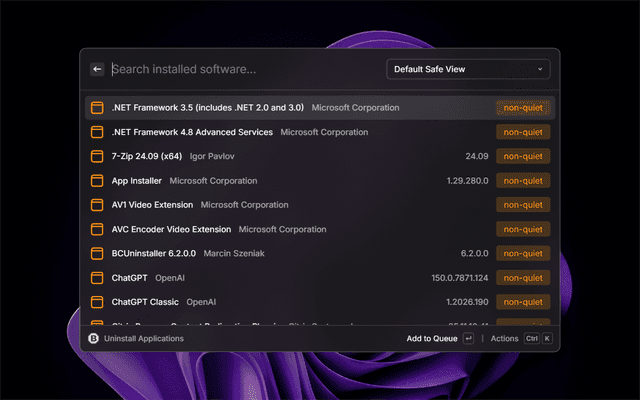Click publisher Marcin Szeniak

pyautogui.click(x=234, y=253)
